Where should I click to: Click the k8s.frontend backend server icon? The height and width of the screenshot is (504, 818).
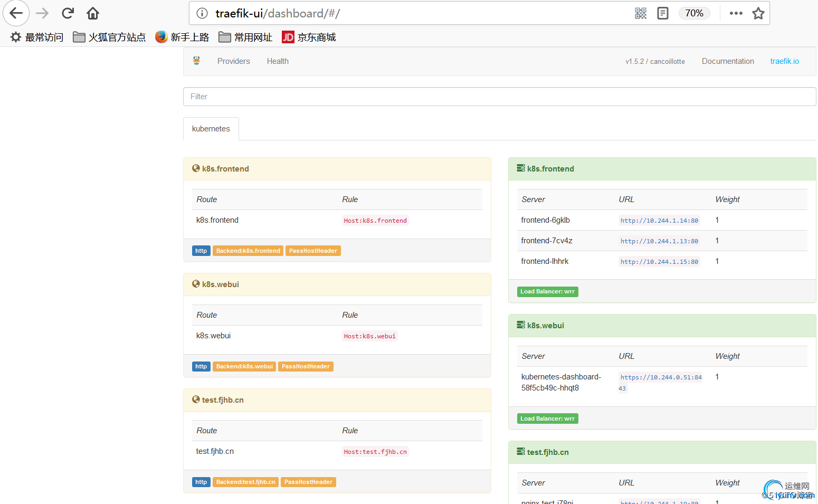pyautogui.click(x=521, y=168)
